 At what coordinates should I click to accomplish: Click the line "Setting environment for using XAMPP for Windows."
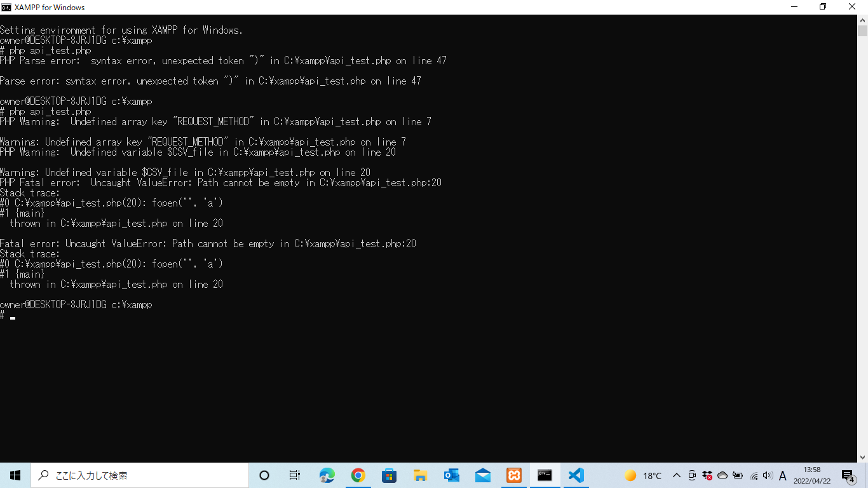121,30
